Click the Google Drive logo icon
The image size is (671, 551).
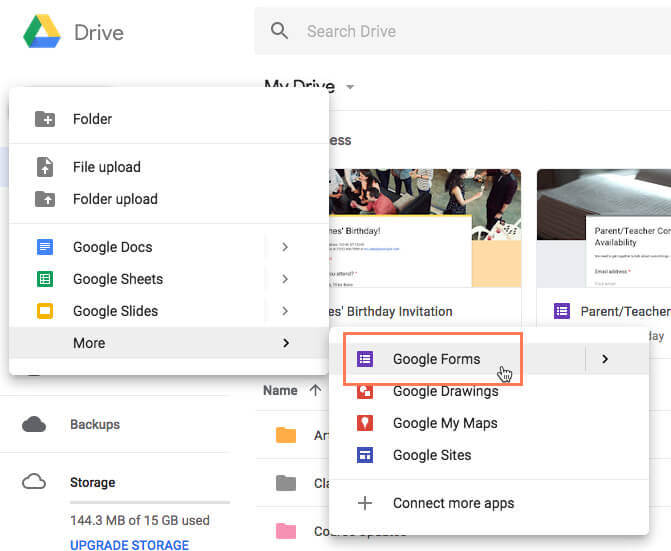41,32
